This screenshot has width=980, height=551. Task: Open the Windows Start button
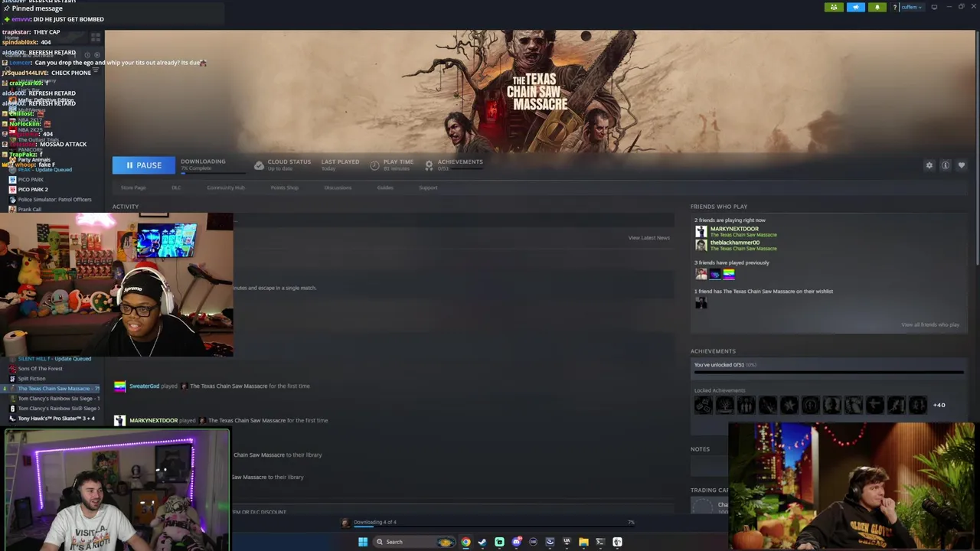363,542
